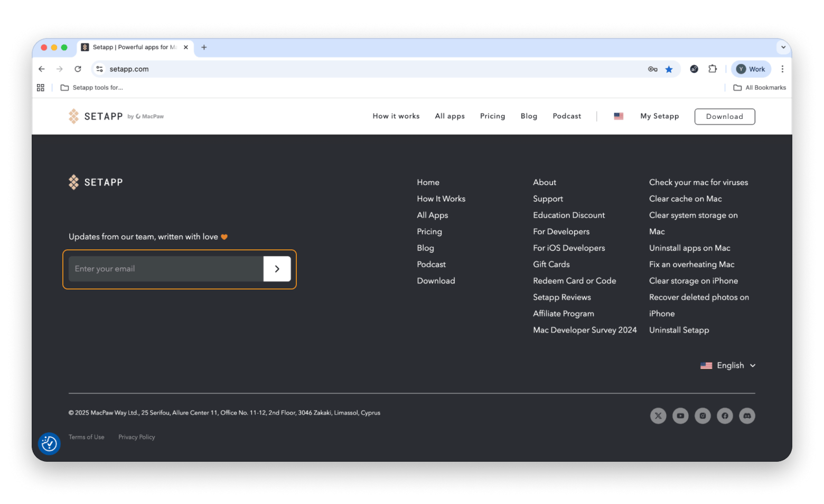Open the password key icon

click(x=653, y=69)
